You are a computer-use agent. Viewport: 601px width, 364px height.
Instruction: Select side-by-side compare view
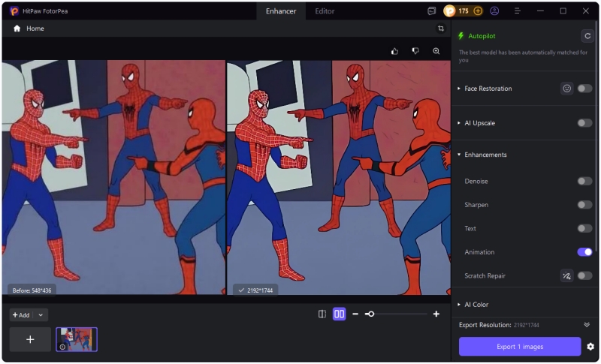click(340, 314)
